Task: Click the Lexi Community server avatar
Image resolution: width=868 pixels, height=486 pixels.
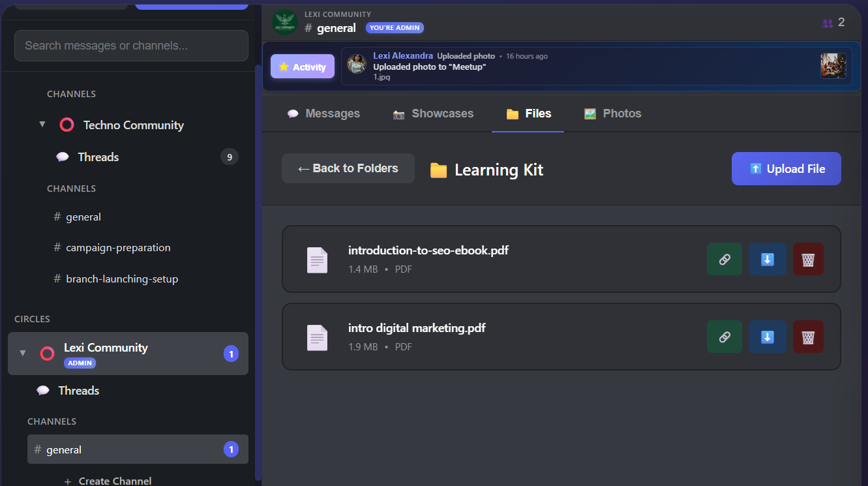Action: click(285, 22)
